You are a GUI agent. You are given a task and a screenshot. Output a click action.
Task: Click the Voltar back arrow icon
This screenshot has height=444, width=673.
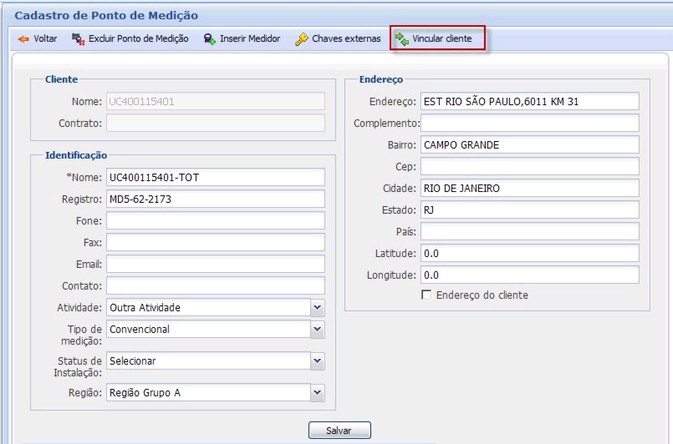(22, 39)
